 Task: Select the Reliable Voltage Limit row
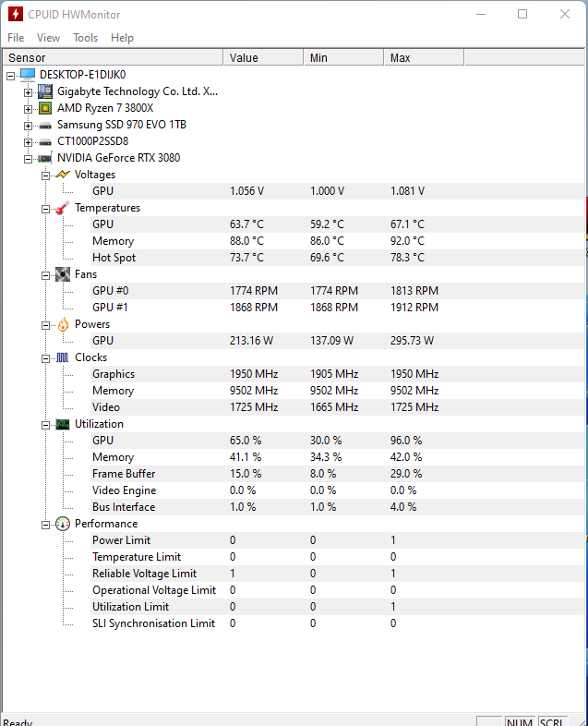click(x=338, y=574)
